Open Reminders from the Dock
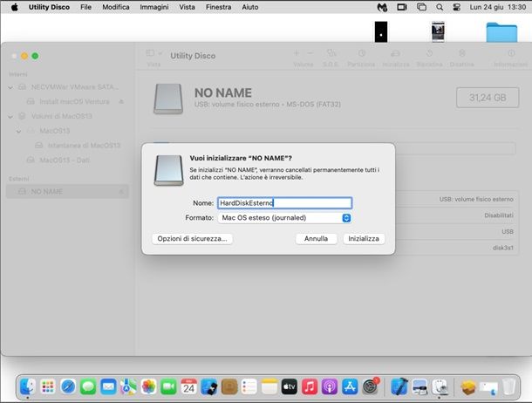The width and height of the screenshot is (532, 403). [249, 386]
